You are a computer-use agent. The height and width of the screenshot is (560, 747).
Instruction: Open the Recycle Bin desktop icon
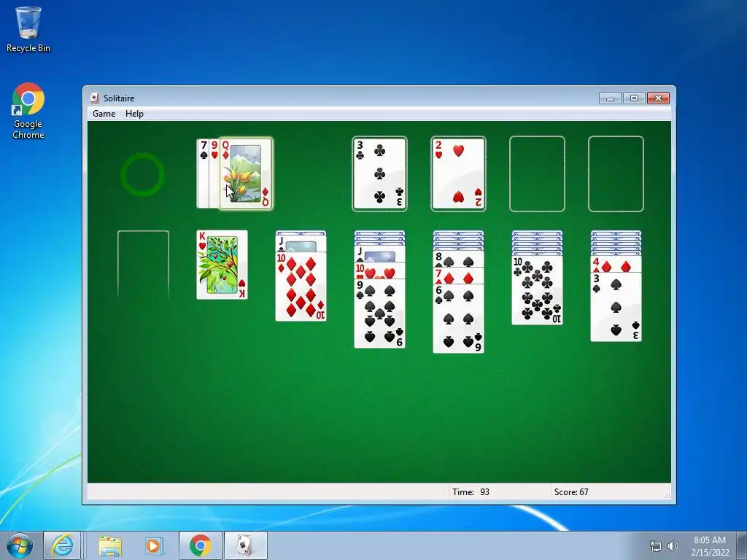coord(28,29)
